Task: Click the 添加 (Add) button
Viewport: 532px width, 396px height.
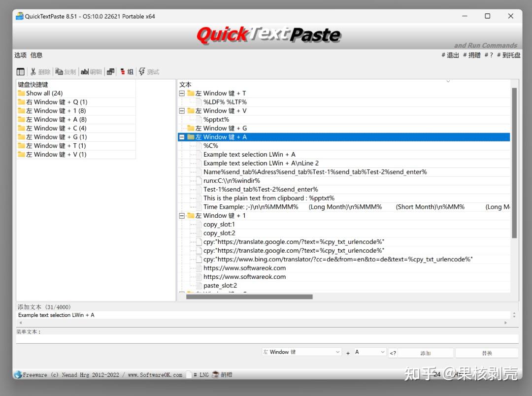Action: (x=427, y=352)
